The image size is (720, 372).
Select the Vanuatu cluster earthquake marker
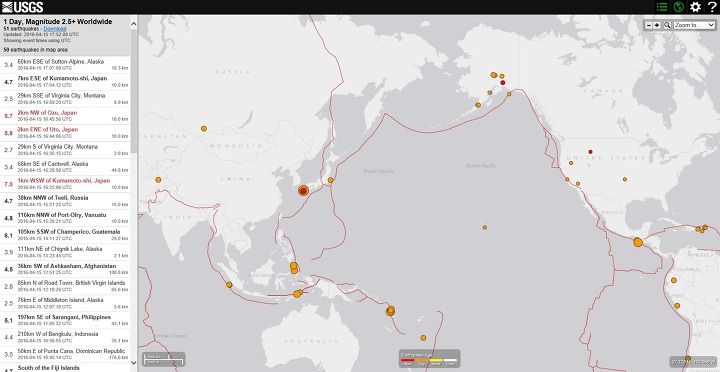(x=390, y=311)
